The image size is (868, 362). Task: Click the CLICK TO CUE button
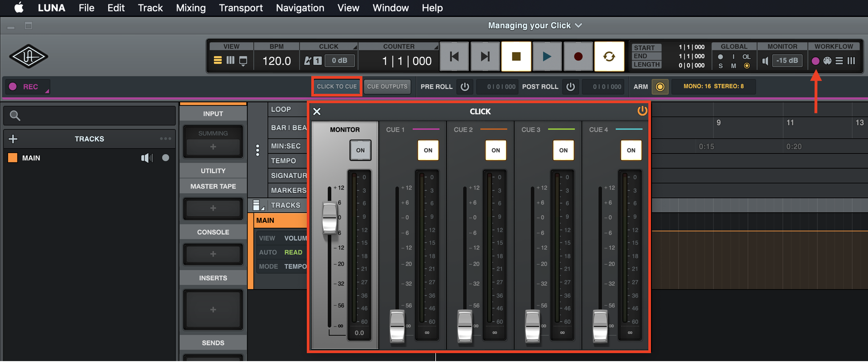point(337,86)
